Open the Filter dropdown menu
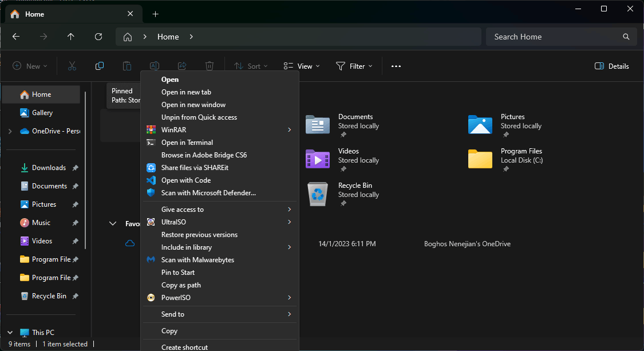644x351 pixels. pos(354,66)
